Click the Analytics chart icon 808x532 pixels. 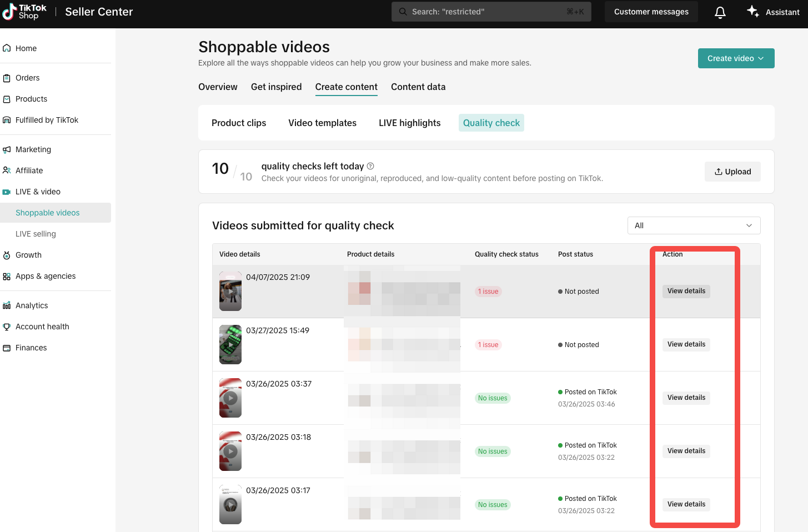click(x=7, y=305)
